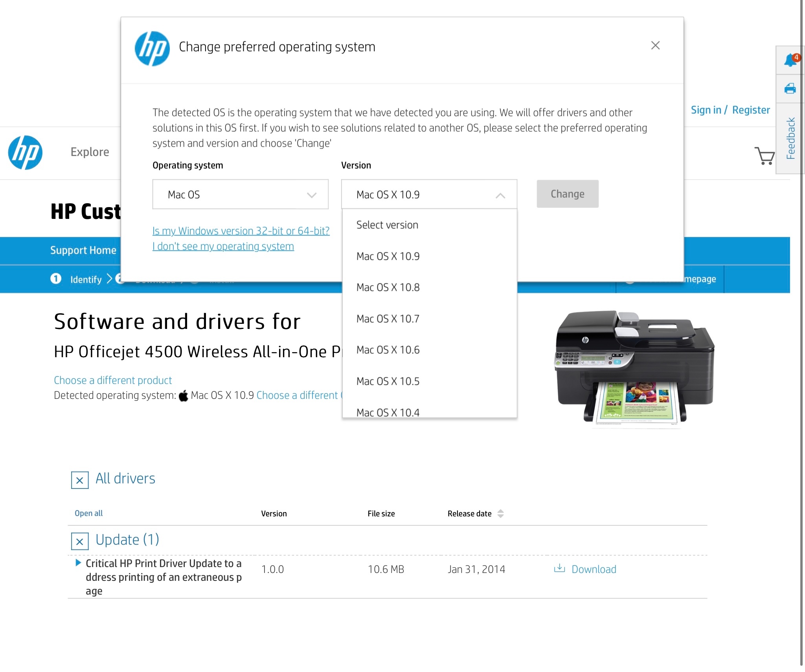Click the download icon for the Critical Print Driver Update
This screenshot has height=672, width=805.
560,569
